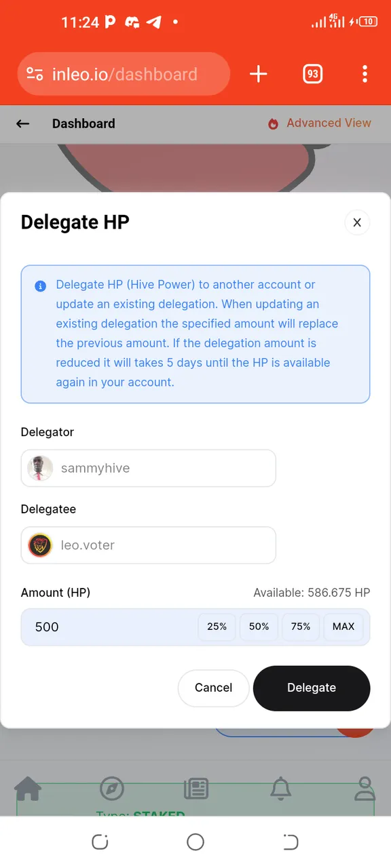Tap the Delegator field sammyhive

pos(149,468)
